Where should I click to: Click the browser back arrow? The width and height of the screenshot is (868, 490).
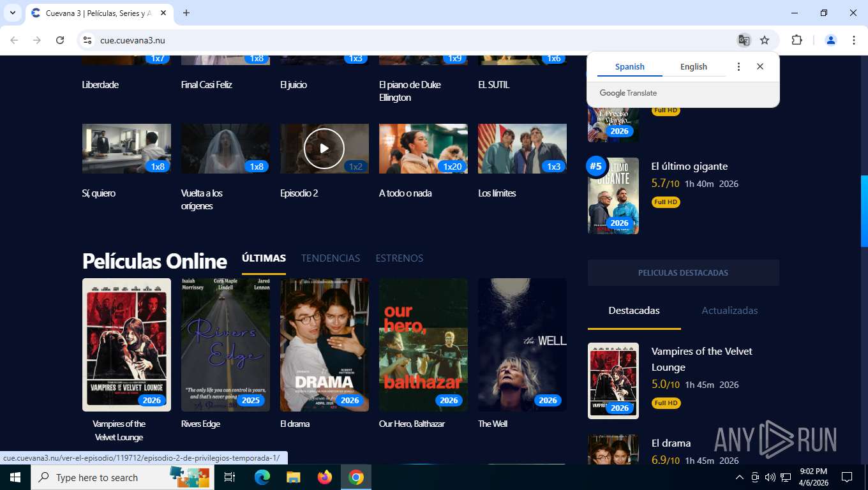pos(14,40)
